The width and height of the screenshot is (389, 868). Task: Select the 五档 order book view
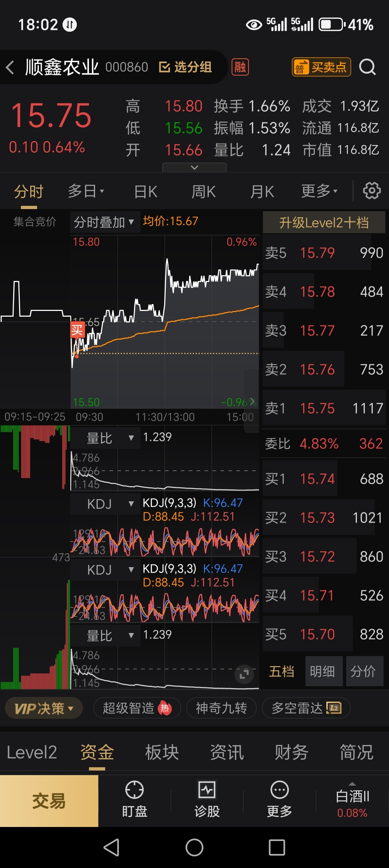pos(282,671)
